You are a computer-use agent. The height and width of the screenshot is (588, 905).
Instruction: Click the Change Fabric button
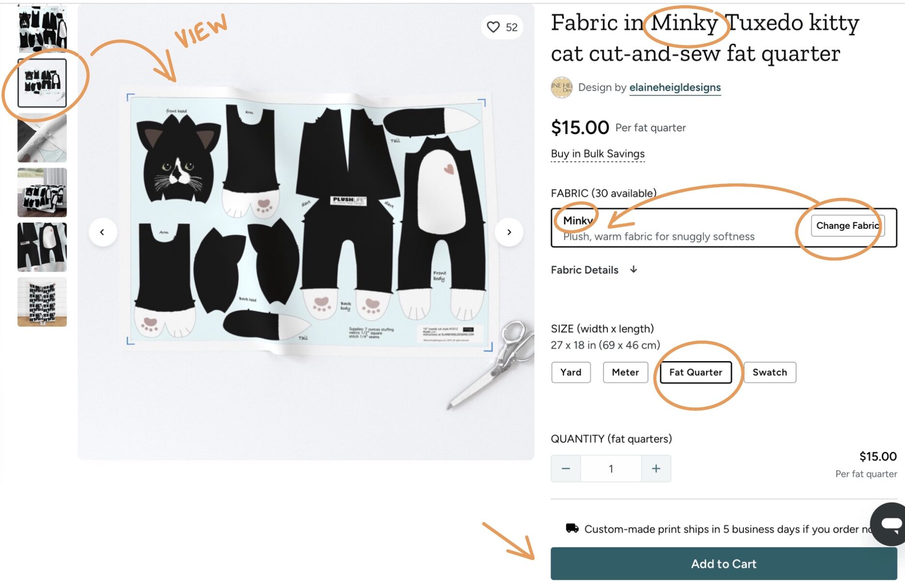pos(847,226)
